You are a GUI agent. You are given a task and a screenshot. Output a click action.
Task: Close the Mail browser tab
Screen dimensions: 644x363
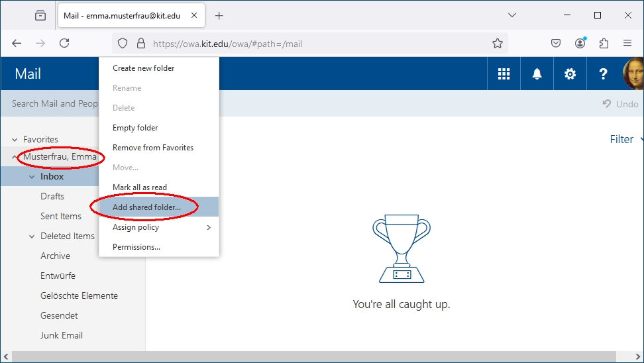tap(194, 15)
